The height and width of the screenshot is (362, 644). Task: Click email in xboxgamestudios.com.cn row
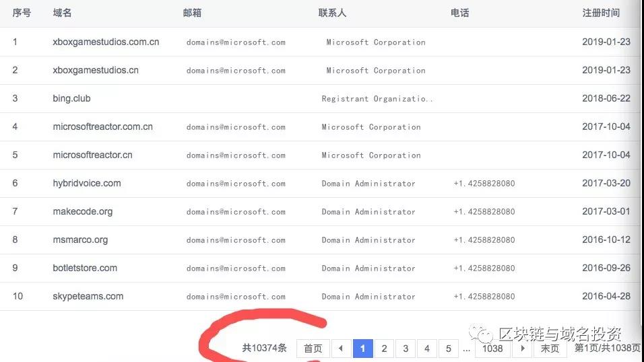(x=236, y=42)
